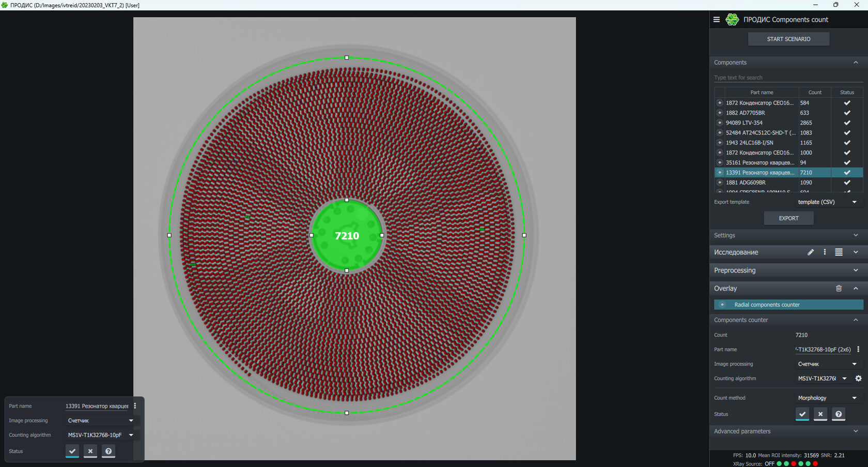868x467 pixels.
Task: Open the Part name kebab menu
Action: (859, 349)
